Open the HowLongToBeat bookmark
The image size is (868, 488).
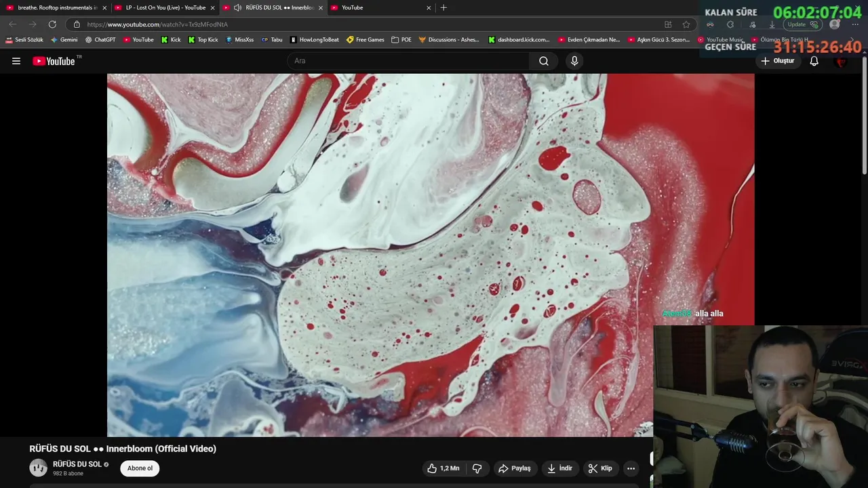(314, 40)
